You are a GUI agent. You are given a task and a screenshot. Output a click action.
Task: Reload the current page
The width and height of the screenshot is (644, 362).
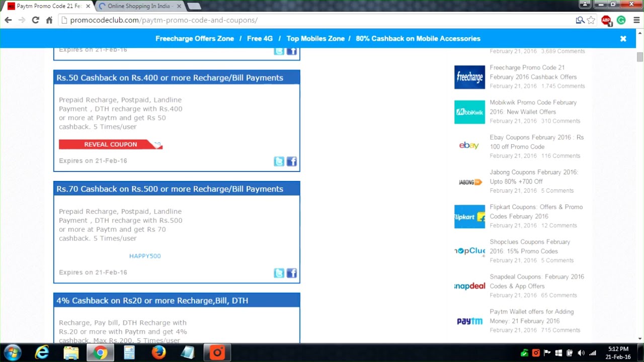pos(35,20)
